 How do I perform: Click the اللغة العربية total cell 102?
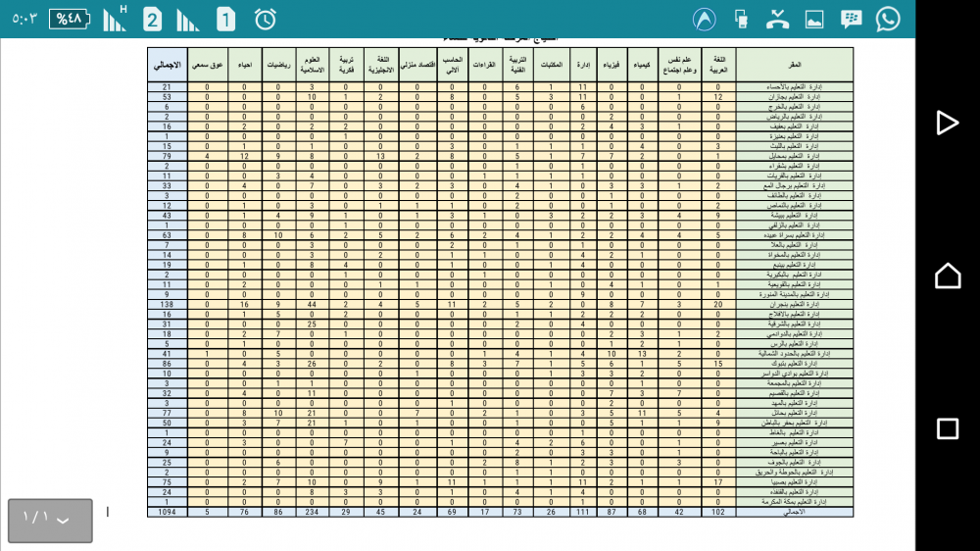click(x=718, y=512)
